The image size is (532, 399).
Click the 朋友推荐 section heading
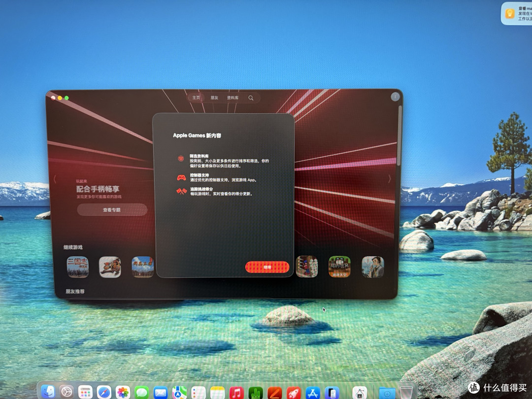click(75, 292)
